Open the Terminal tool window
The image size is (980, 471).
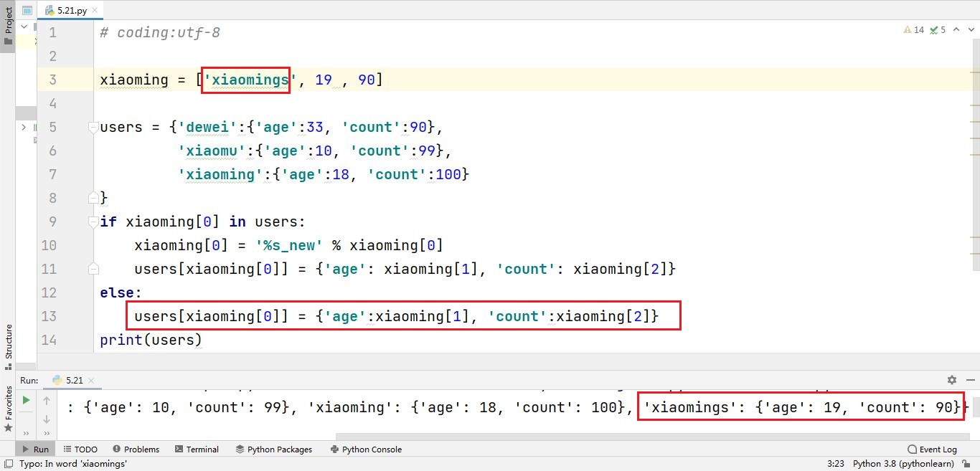(x=195, y=449)
